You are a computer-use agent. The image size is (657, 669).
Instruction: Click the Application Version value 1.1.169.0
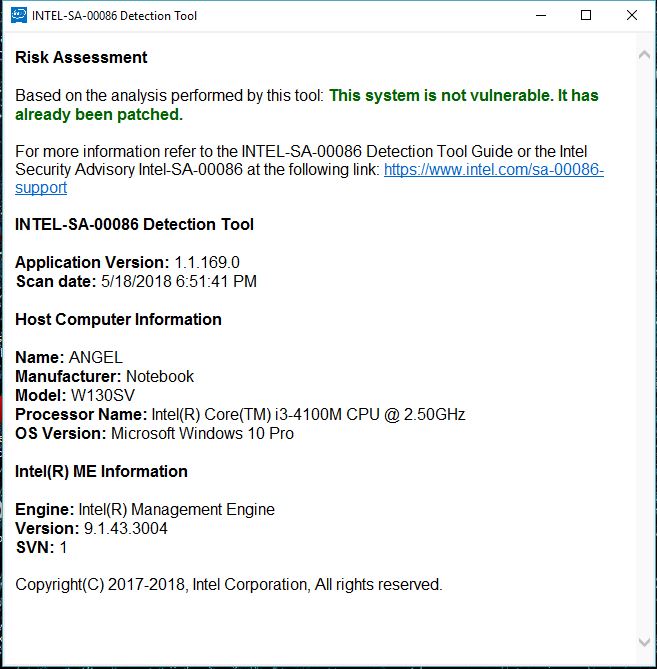207,262
